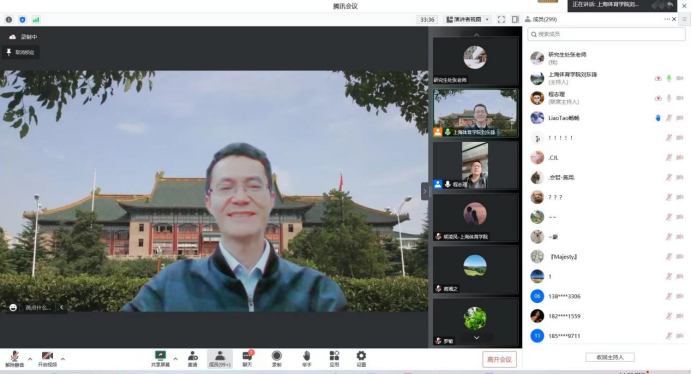Viewport: 692px width, 374px height.
Task: Open the speaker view dropdown
Action: [468, 19]
